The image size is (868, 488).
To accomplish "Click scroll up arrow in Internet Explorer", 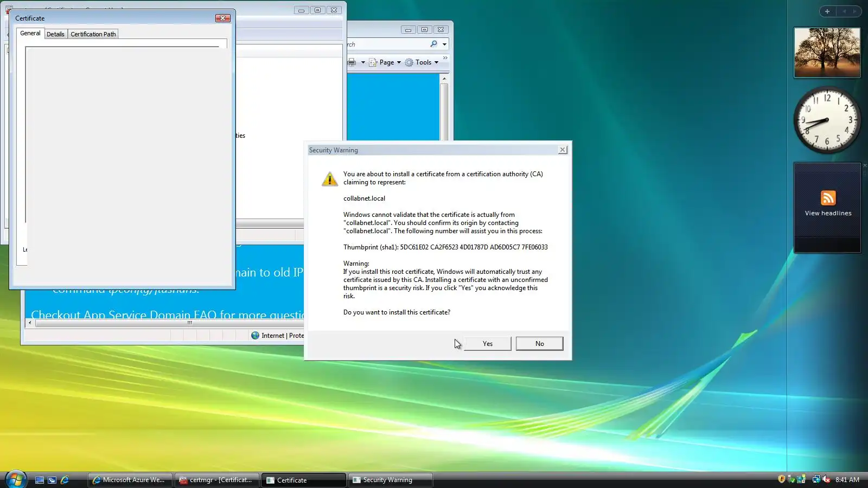I will [x=444, y=79].
